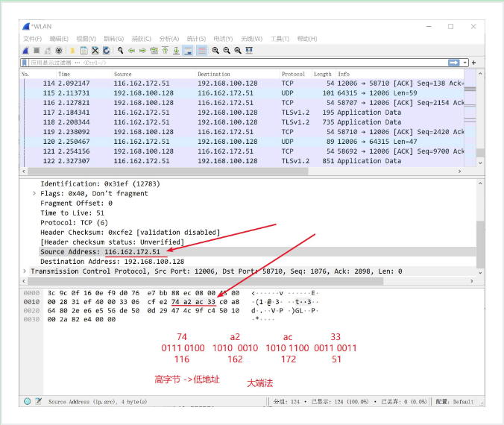Sort by Info column header
504x425 pixels.
pos(400,74)
